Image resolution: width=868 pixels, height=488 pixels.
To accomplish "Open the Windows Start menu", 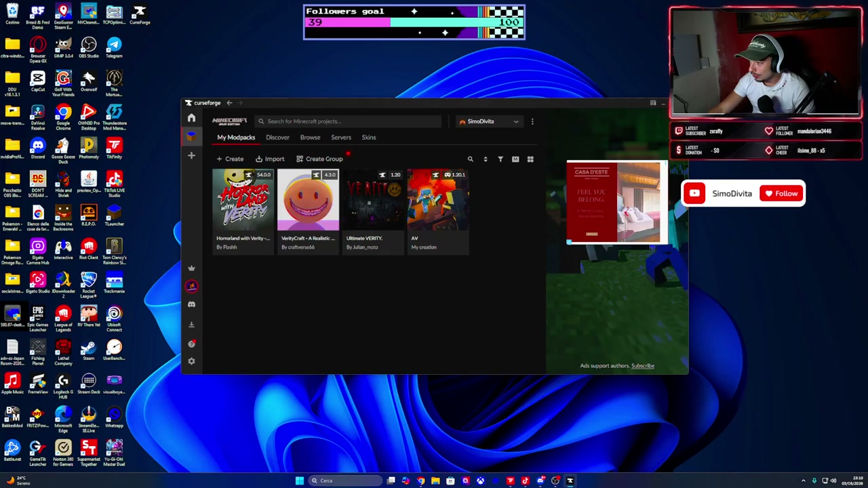I will click(299, 481).
